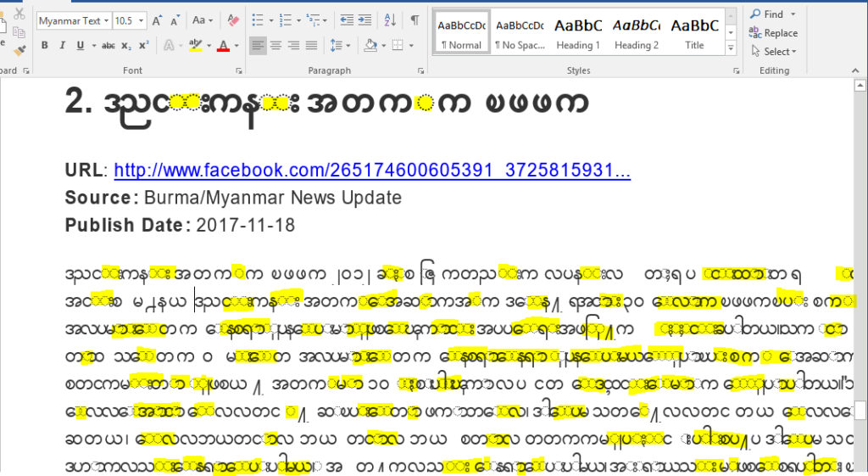868x476 pixels.
Task: Open the font size dropdown
Action: click(x=142, y=21)
